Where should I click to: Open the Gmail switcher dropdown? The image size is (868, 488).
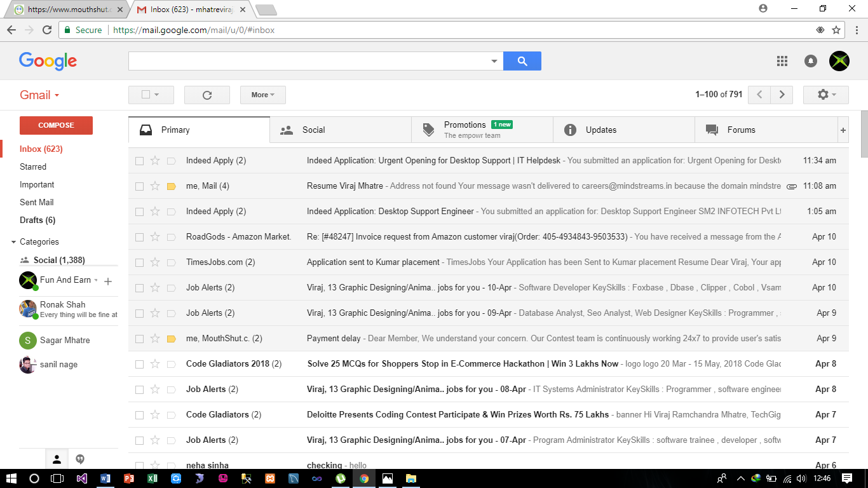click(x=39, y=95)
